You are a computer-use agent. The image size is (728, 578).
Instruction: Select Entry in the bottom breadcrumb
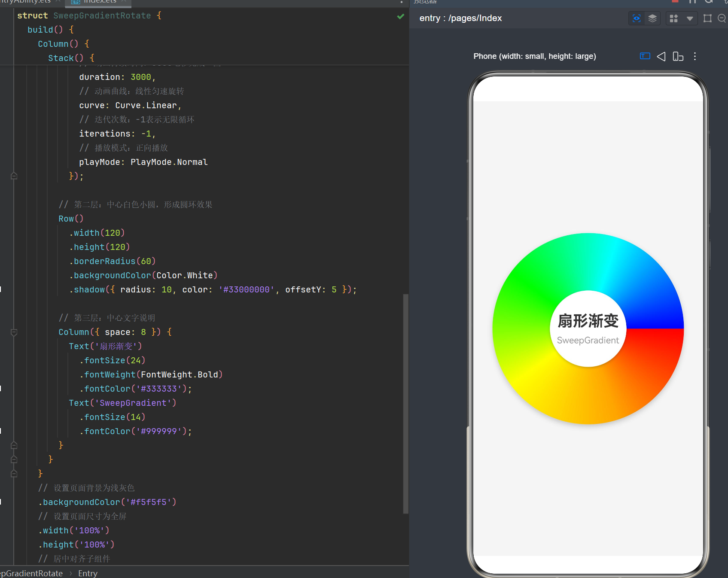coord(88,573)
